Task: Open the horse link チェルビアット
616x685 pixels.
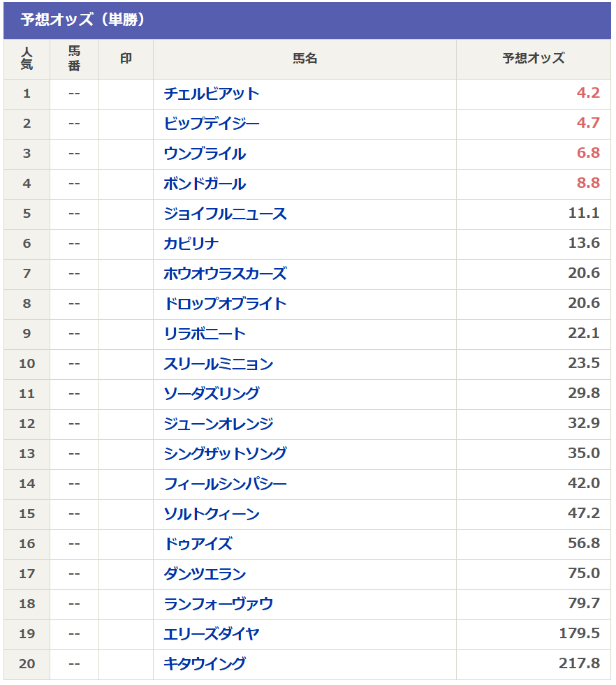Action: pos(211,94)
